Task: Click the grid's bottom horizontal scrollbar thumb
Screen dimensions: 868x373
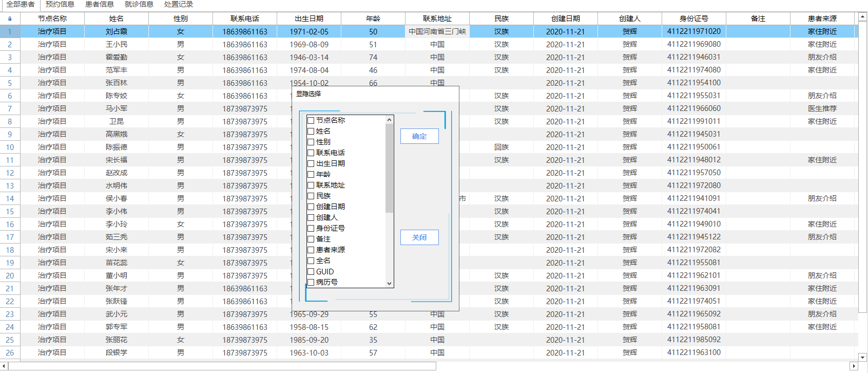Action: point(221,366)
